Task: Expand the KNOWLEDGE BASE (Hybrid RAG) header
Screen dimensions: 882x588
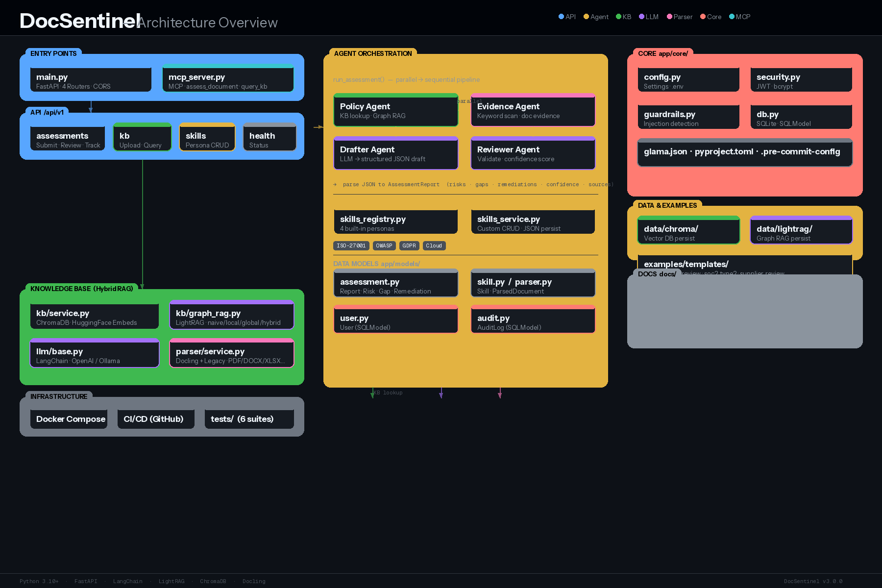Action: tap(81, 289)
